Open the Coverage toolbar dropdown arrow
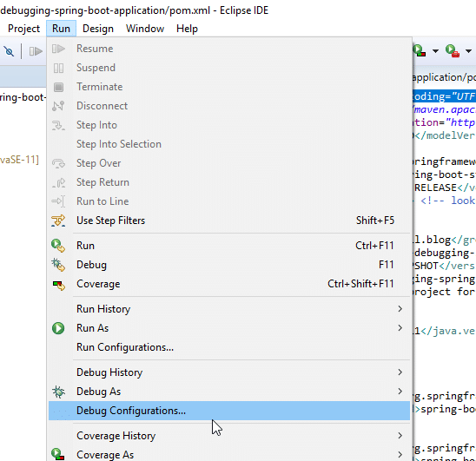The image size is (476, 461). pos(435,51)
